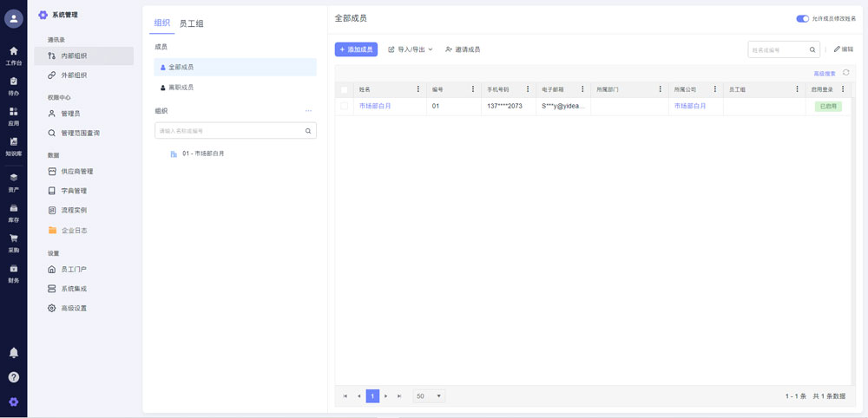
Task: Toggle 允许成员修改姓名 switch
Action: coord(802,18)
